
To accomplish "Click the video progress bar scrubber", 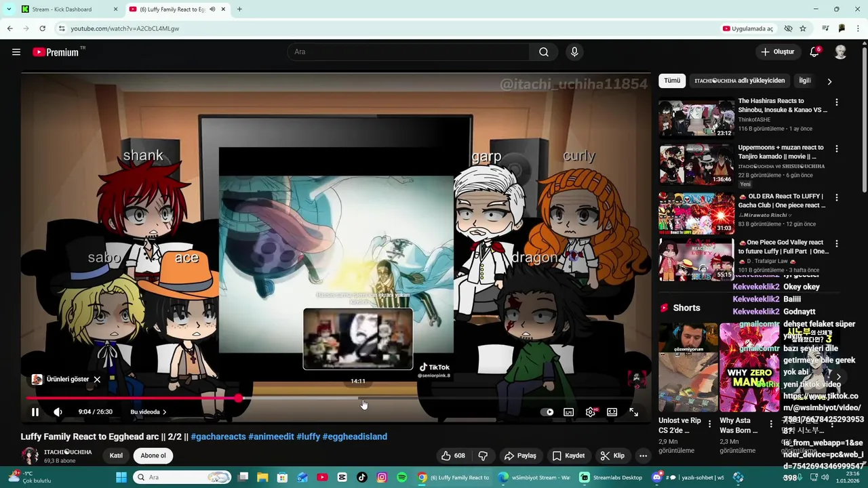I will click(239, 399).
